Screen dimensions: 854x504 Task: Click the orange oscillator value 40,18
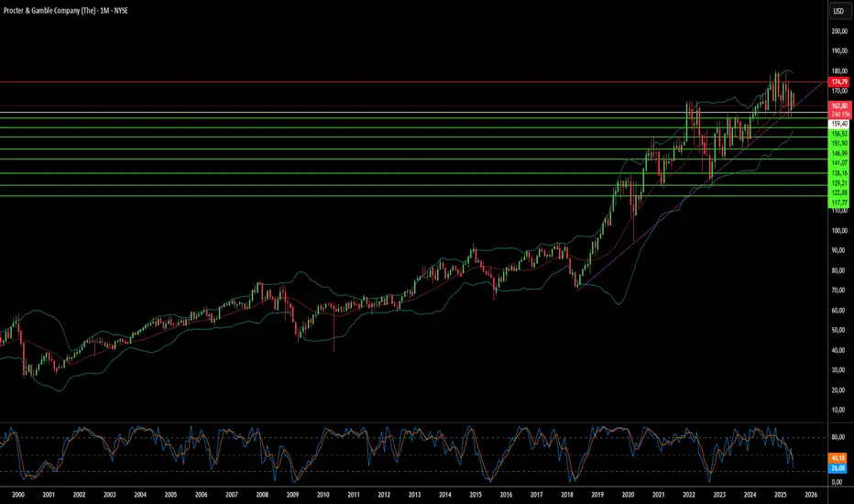coord(838,458)
